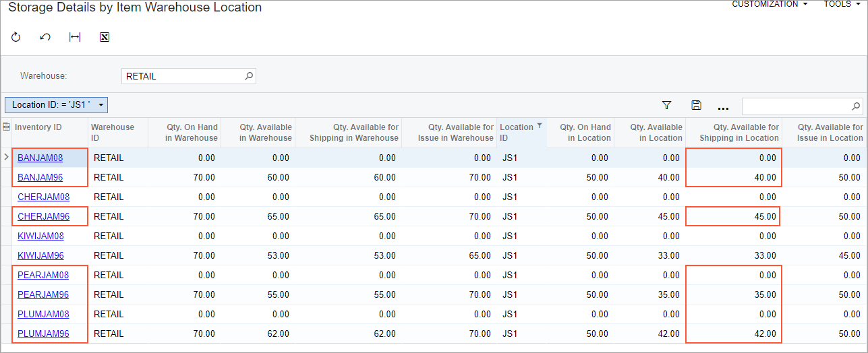Export the grid to Excel
868x353 pixels.
click(105, 37)
